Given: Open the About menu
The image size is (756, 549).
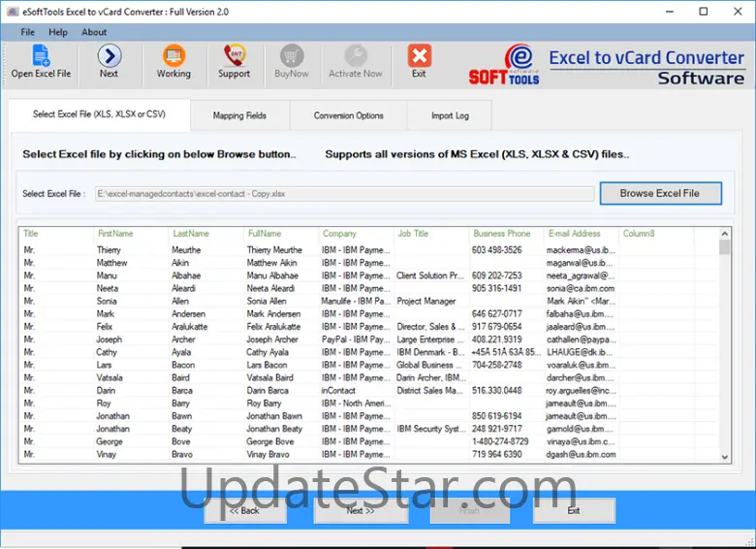Looking at the screenshot, I should point(94,32).
